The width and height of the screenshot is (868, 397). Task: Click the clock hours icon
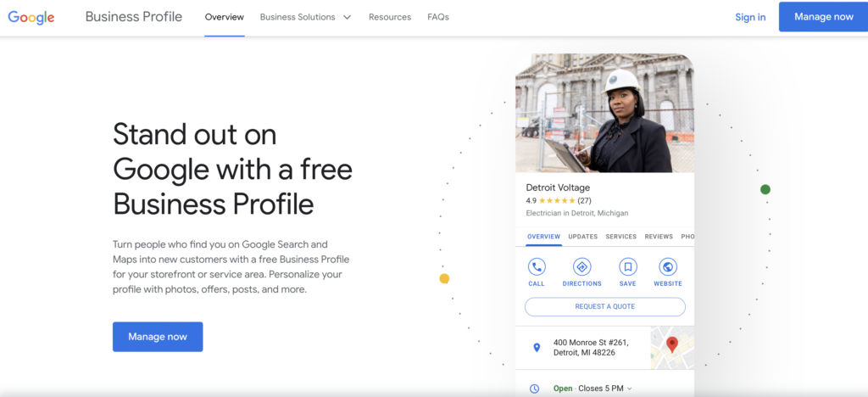coord(534,389)
